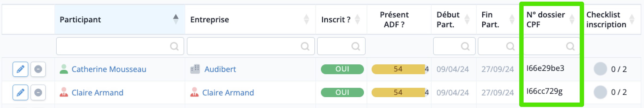Sort by Entreprise column arrows

306,19
